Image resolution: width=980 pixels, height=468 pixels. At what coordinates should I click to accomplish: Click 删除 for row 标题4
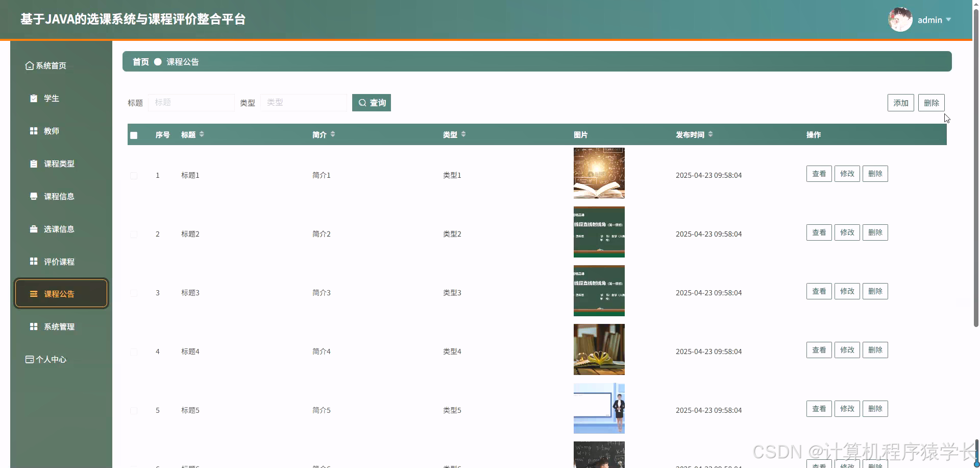tap(875, 350)
